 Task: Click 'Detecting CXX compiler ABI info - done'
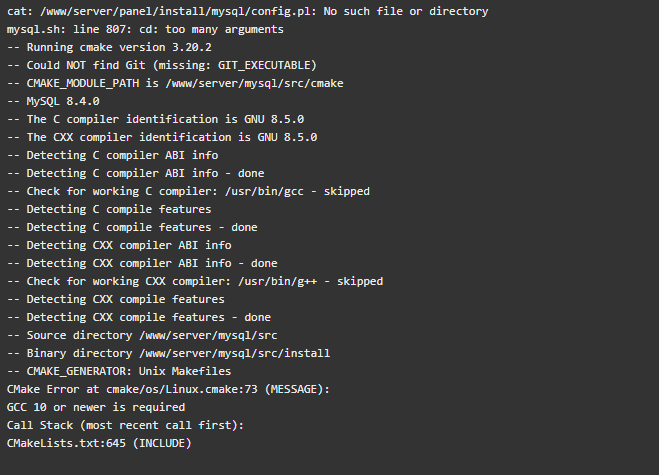pos(142,263)
